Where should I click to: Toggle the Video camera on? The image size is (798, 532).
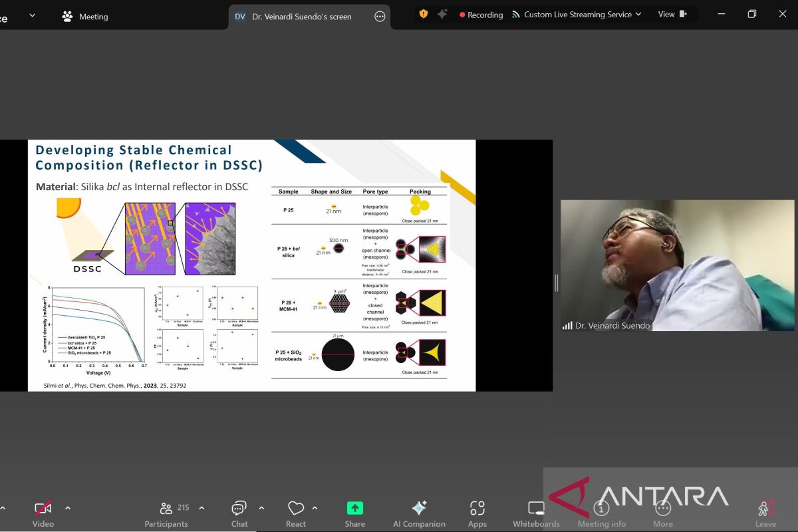43,513
